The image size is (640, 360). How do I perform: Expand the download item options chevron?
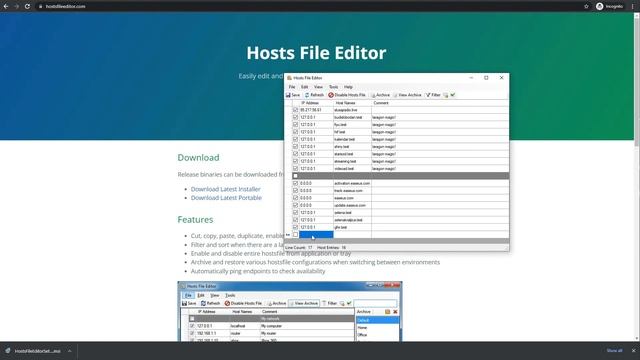pos(69,351)
